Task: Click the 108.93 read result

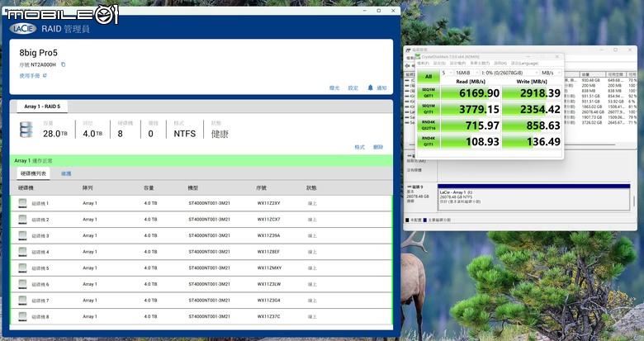Action: pos(471,141)
